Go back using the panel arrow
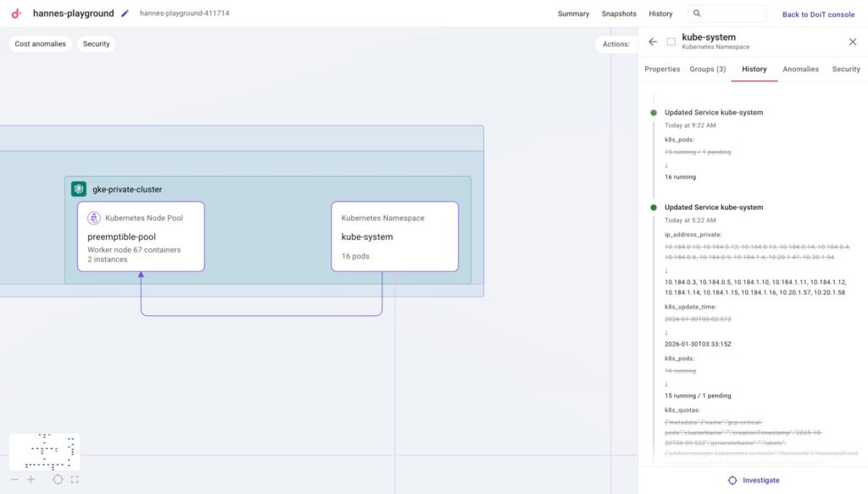This screenshot has height=494, width=868. point(653,42)
